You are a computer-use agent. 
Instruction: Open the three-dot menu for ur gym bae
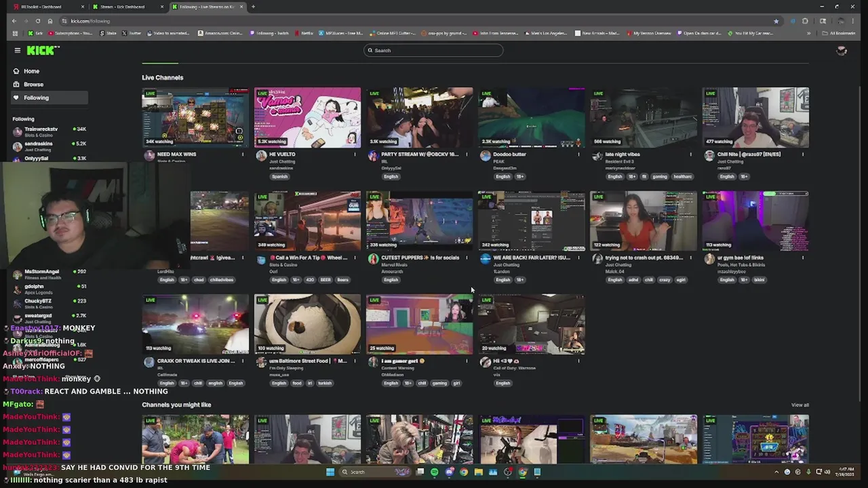(803, 258)
